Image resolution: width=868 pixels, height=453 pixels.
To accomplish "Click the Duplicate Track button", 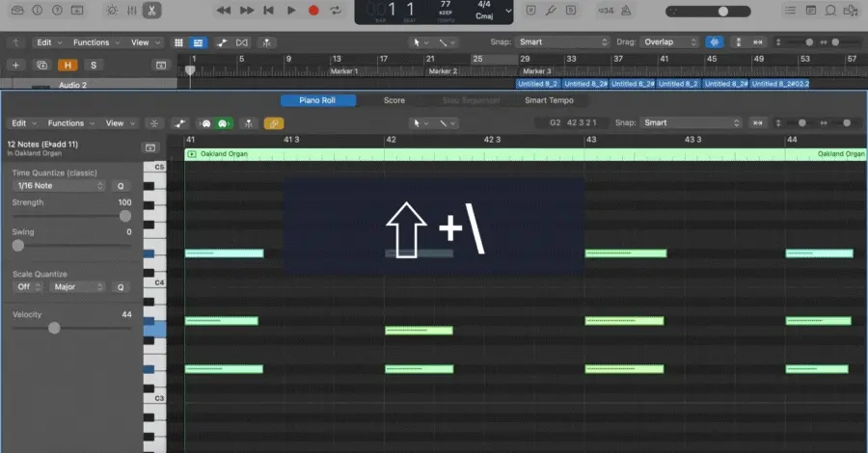I will [x=41, y=66].
